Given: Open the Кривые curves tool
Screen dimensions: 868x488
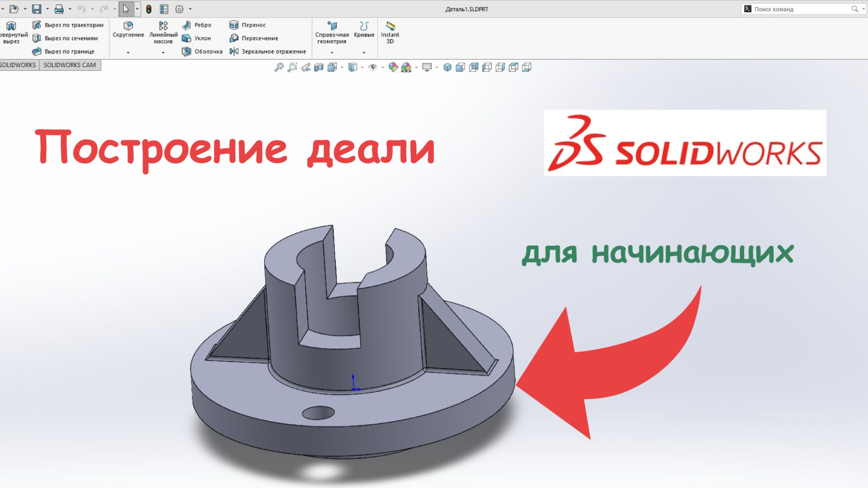Looking at the screenshot, I should click(x=364, y=29).
